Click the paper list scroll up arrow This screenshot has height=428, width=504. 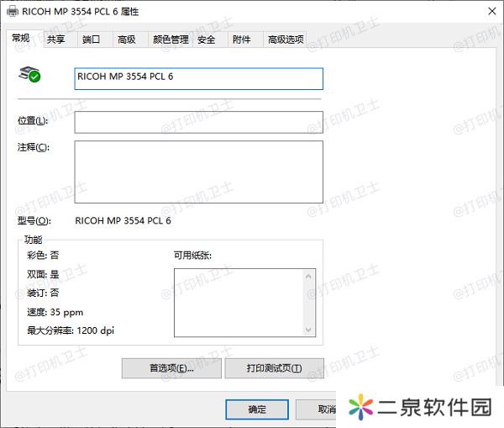(308, 277)
